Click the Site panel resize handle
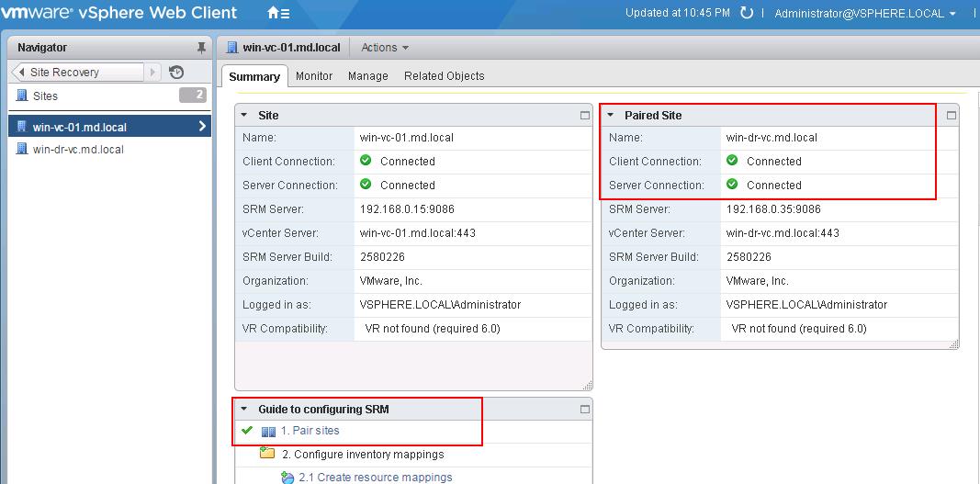Image resolution: width=980 pixels, height=484 pixels. point(587,385)
